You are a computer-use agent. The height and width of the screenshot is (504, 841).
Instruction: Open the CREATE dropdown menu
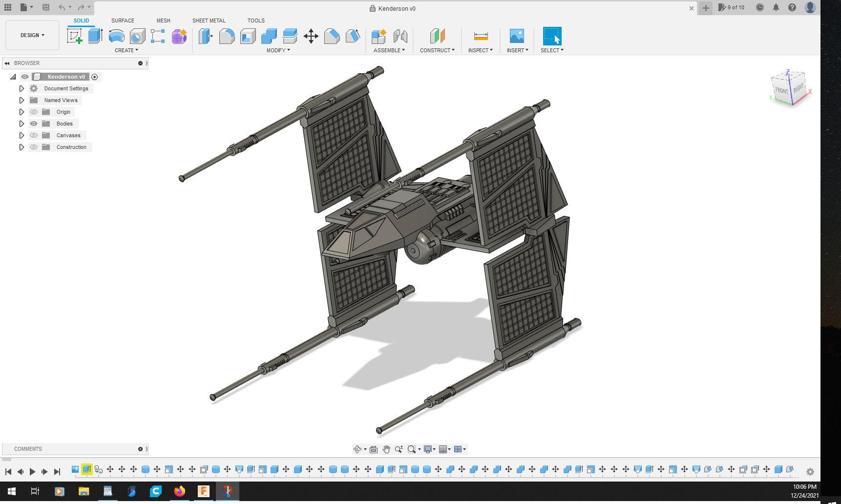click(126, 50)
